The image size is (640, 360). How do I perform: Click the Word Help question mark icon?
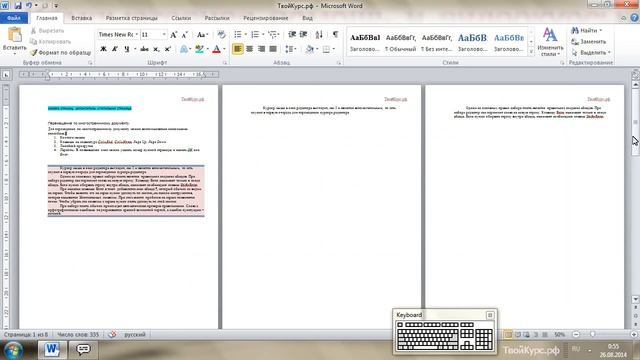[634, 18]
